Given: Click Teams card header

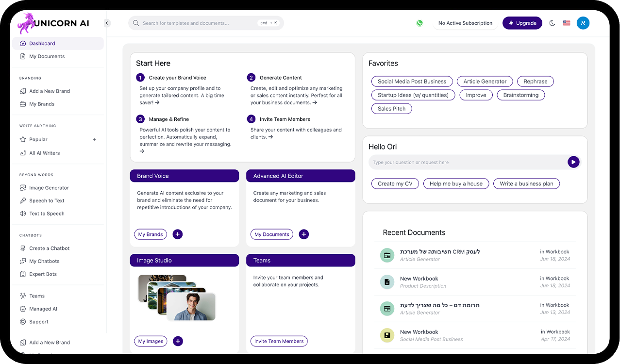Looking at the screenshot, I should pos(301,261).
